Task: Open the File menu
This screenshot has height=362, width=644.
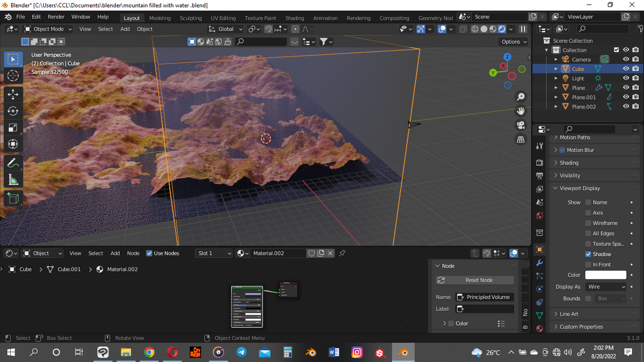Action: coord(21,17)
